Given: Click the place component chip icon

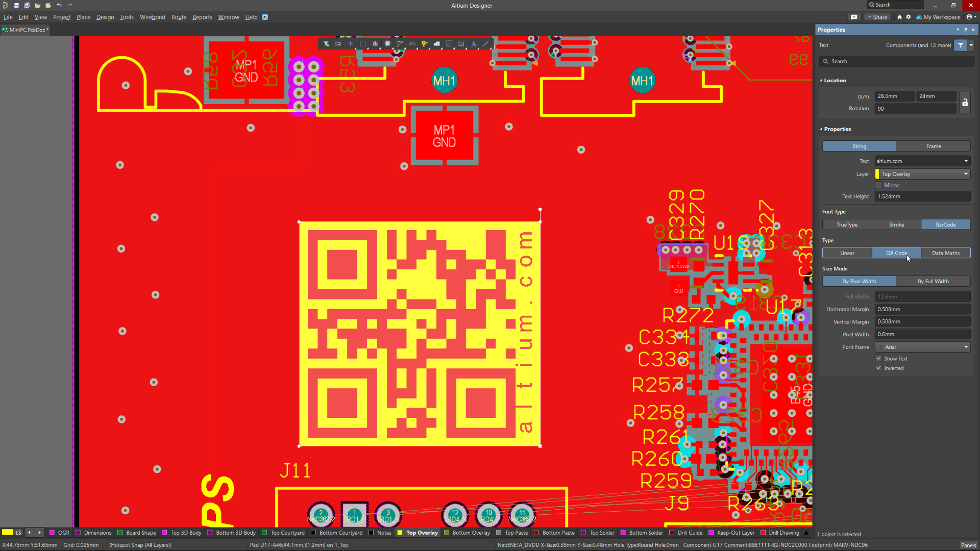Looking at the screenshot, I should click(x=387, y=44).
